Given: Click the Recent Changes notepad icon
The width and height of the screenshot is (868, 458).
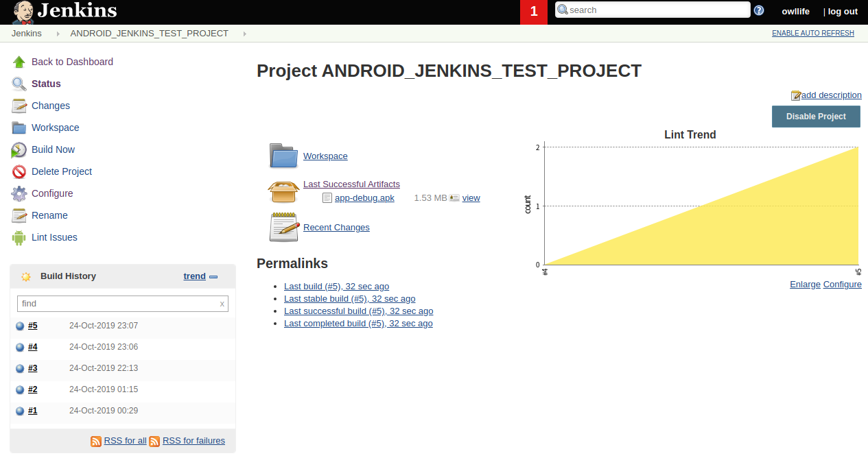Looking at the screenshot, I should tap(284, 227).
